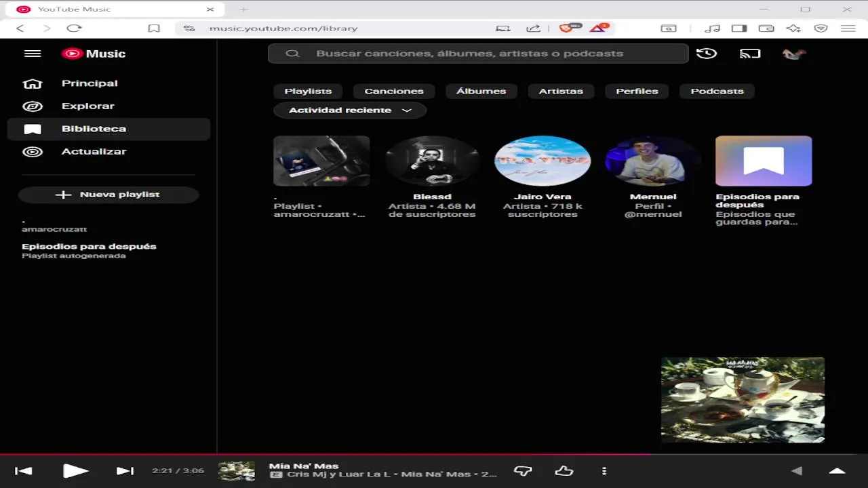Share this page icon

click(534, 28)
